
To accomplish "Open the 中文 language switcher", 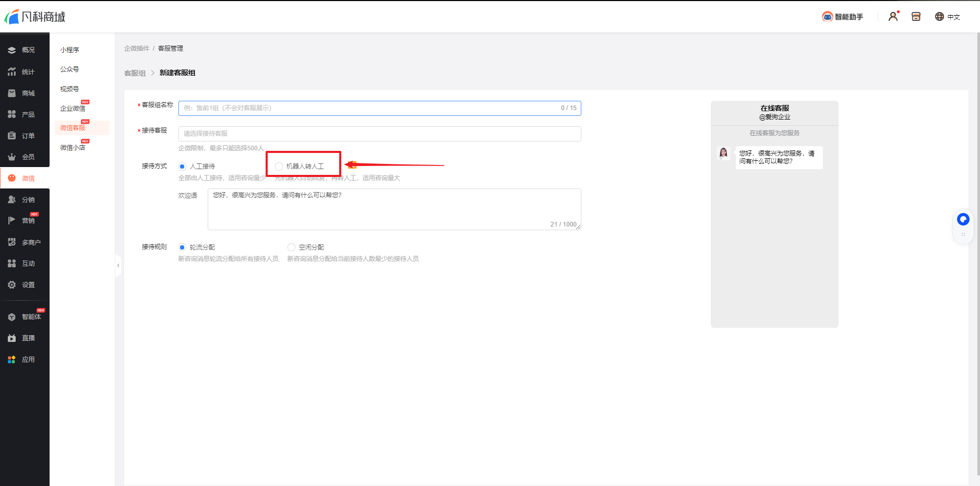I will pos(947,17).
